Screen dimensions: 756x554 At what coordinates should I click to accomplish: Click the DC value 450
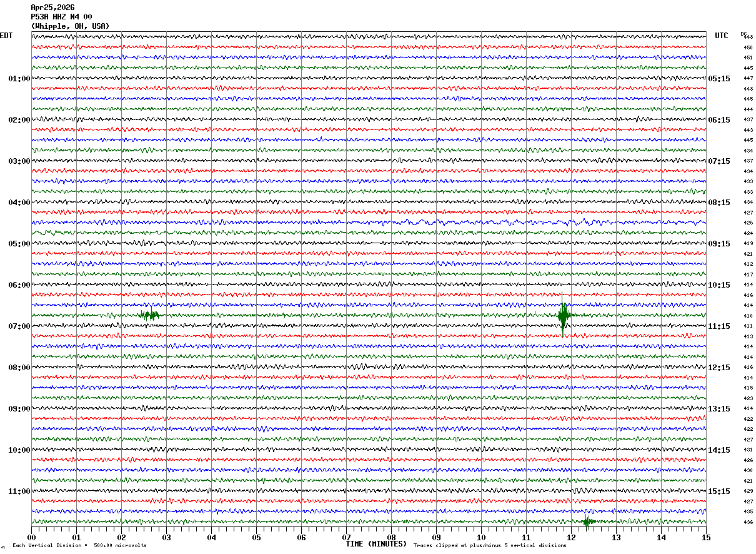click(748, 48)
